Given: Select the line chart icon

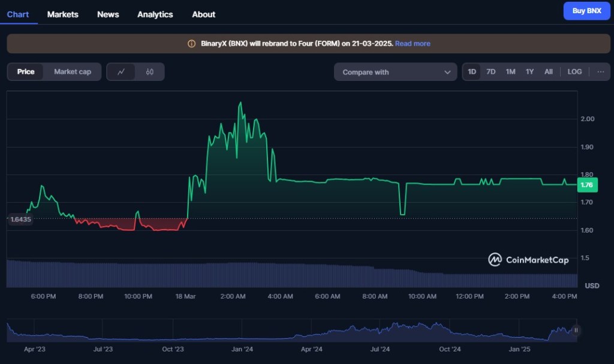Looking at the screenshot, I should point(121,72).
